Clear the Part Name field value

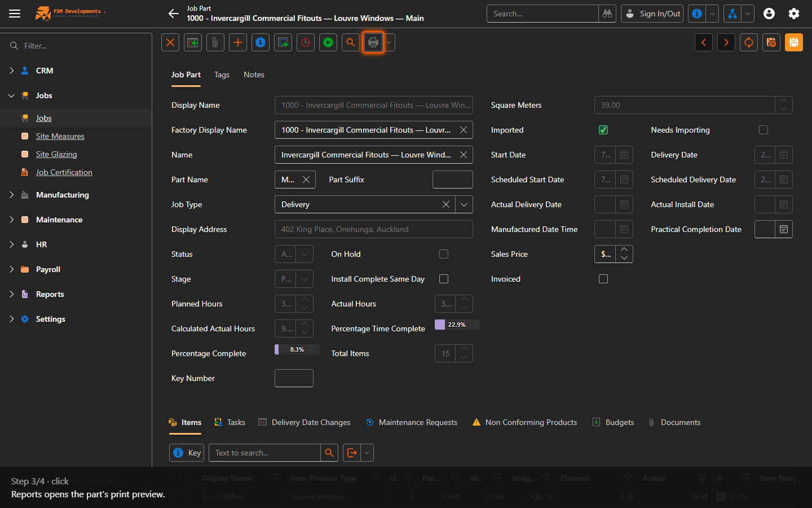point(306,179)
